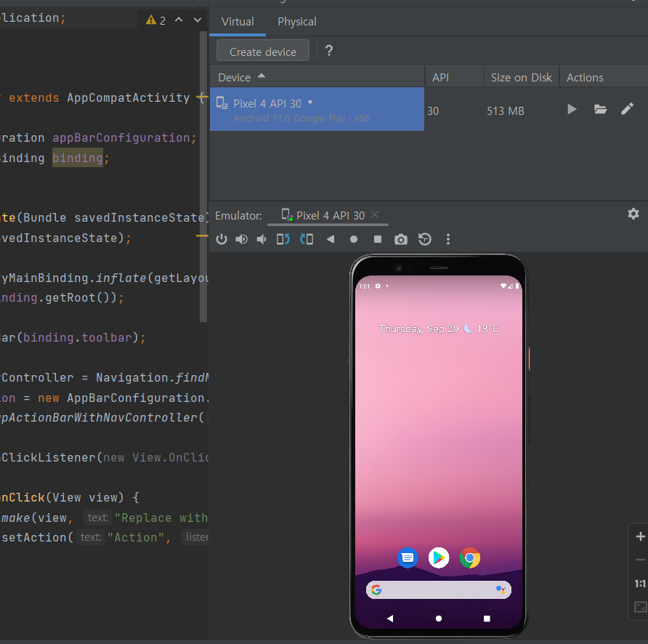Open Device Manager help question mark
This screenshot has height=644, width=648.
[329, 50]
